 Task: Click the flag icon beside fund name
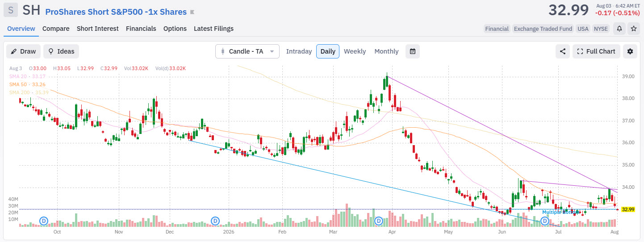pos(192,12)
